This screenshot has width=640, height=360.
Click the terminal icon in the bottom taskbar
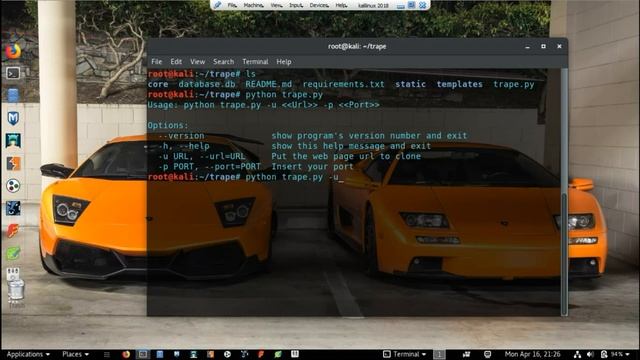point(143,354)
